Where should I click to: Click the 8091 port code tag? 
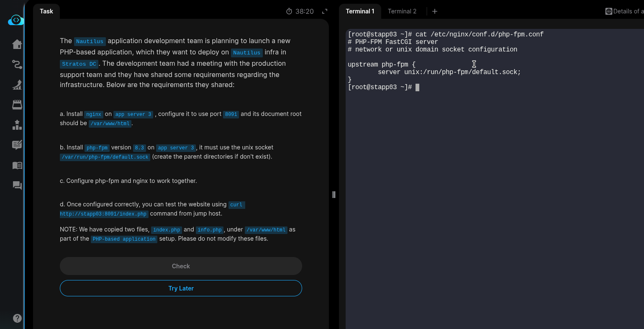click(231, 114)
